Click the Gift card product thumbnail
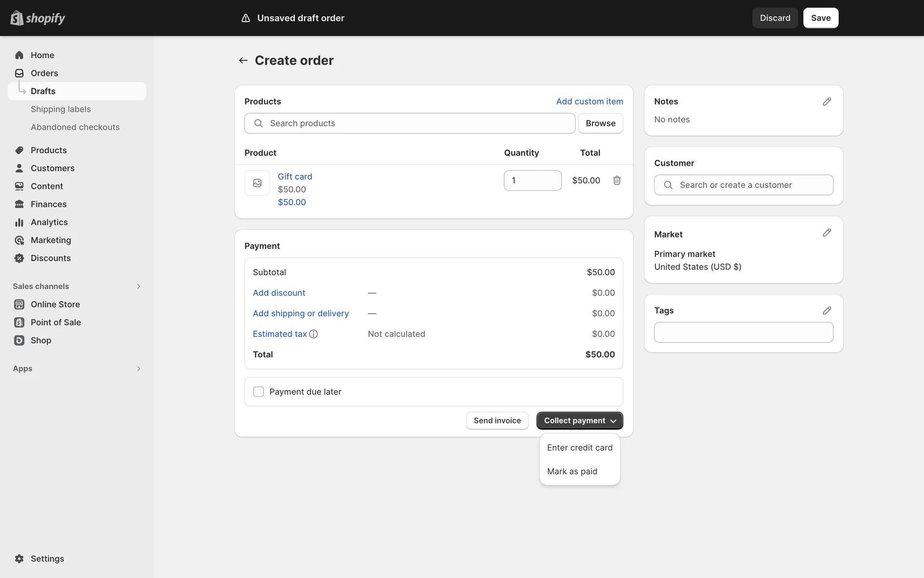Screen dimensions: 924x578 [257, 183]
